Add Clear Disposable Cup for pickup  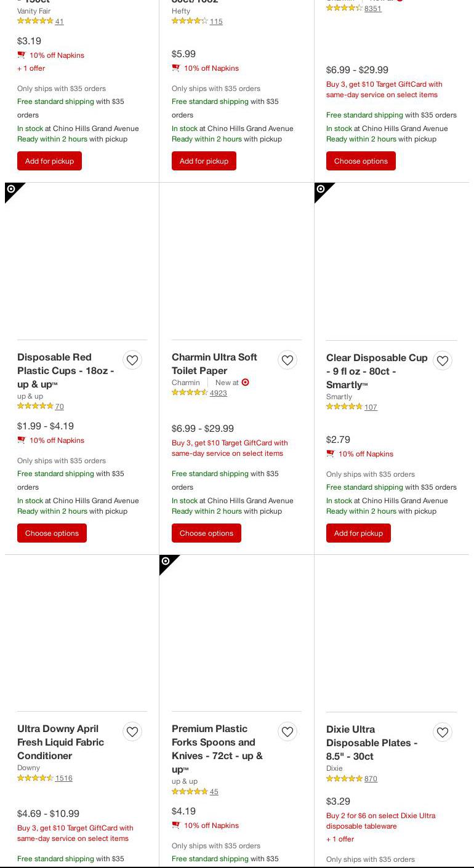point(358,533)
